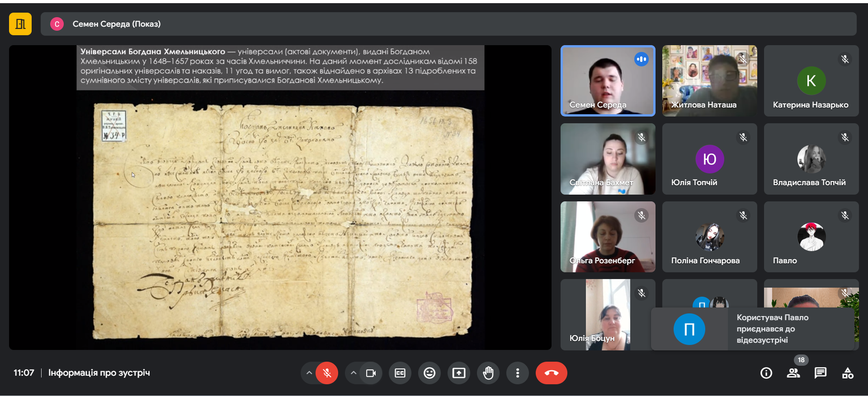This screenshot has height=396, width=868.
Task: Toggle the camera button on
Action: pos(371,373)
